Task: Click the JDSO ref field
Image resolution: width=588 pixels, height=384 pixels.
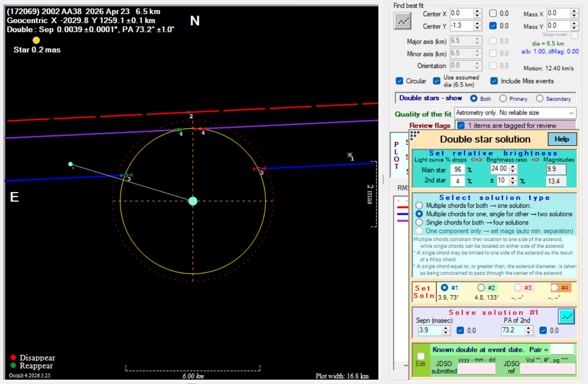Action: coord(548,369)
